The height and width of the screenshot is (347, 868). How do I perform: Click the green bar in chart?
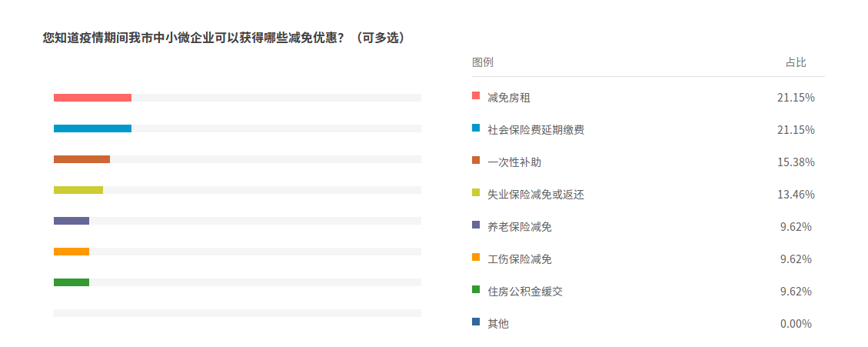(x=72, y=282)
